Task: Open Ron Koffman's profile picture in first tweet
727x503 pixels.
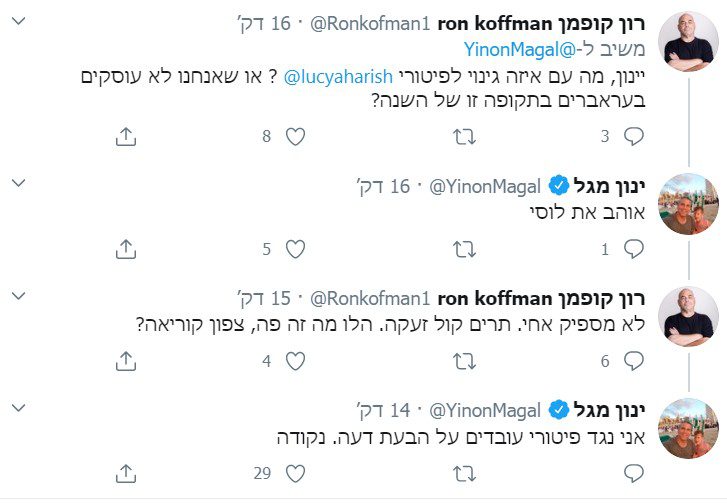Action: 691,42
